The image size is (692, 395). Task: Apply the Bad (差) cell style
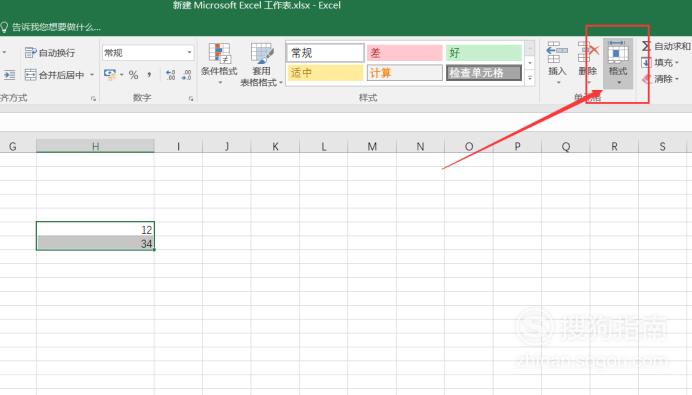point(404,53)
